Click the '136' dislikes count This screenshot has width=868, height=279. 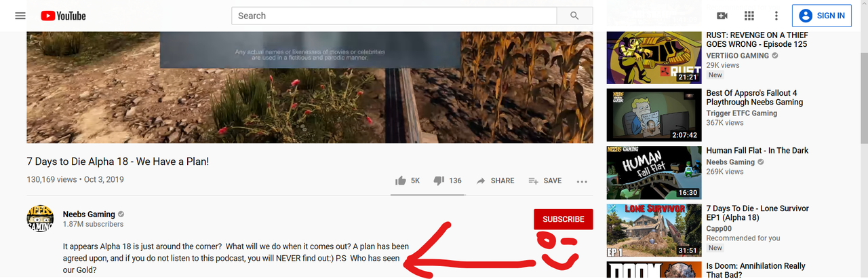(455, 181)
